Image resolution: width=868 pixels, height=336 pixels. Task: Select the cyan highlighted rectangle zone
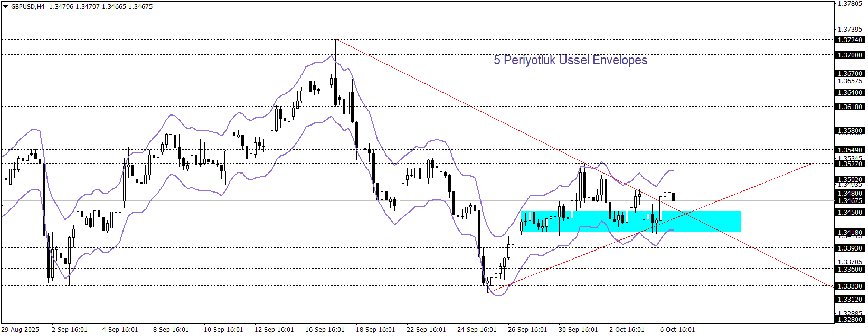coord(630,222)
